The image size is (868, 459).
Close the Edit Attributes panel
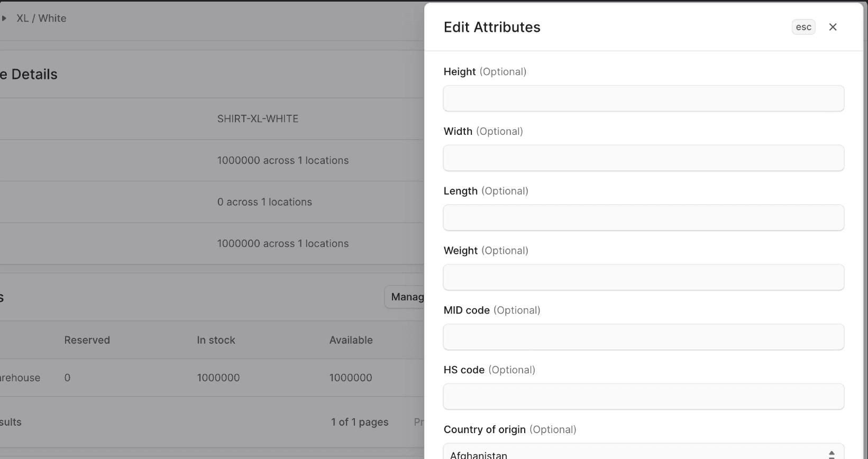coord(833,27)
